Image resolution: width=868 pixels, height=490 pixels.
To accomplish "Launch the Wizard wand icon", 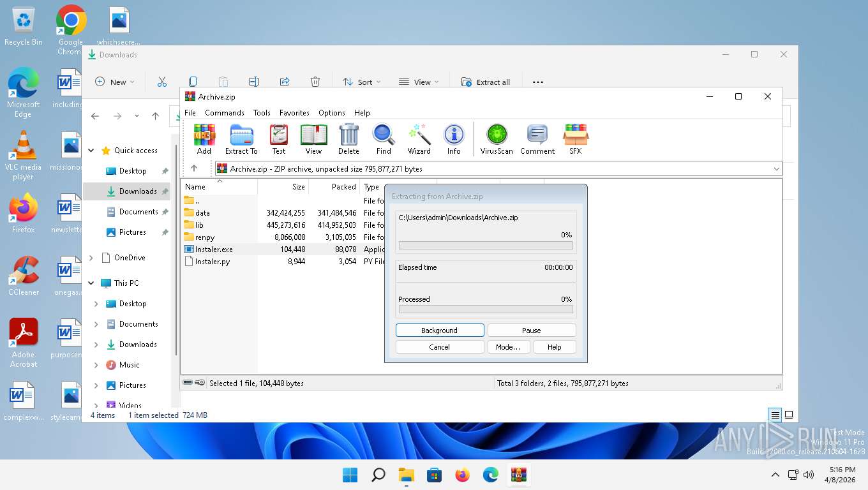I will click(x=419, y=139).
